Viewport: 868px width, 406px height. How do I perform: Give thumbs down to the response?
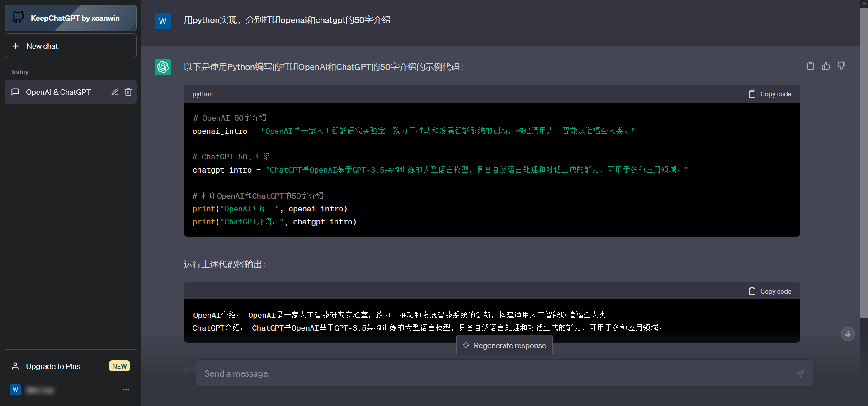pyautogui.click(x=841, y=66)
